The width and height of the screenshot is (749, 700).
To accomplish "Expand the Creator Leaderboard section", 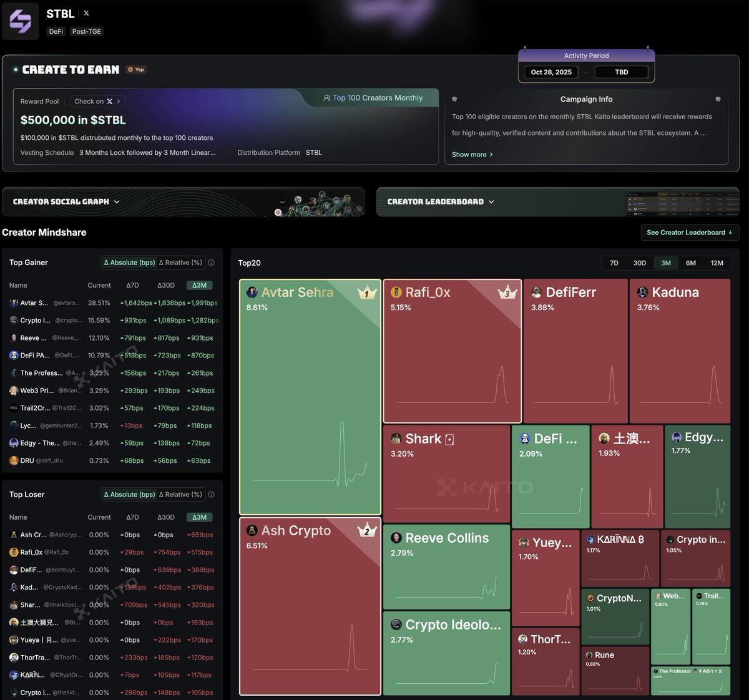I will 558,202.
